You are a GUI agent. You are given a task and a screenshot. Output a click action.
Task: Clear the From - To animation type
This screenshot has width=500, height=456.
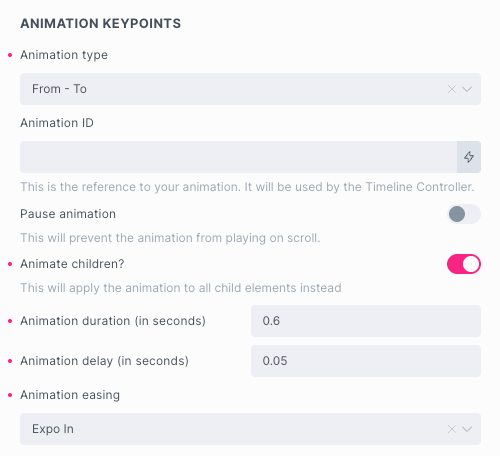click(x=452, y=89)
